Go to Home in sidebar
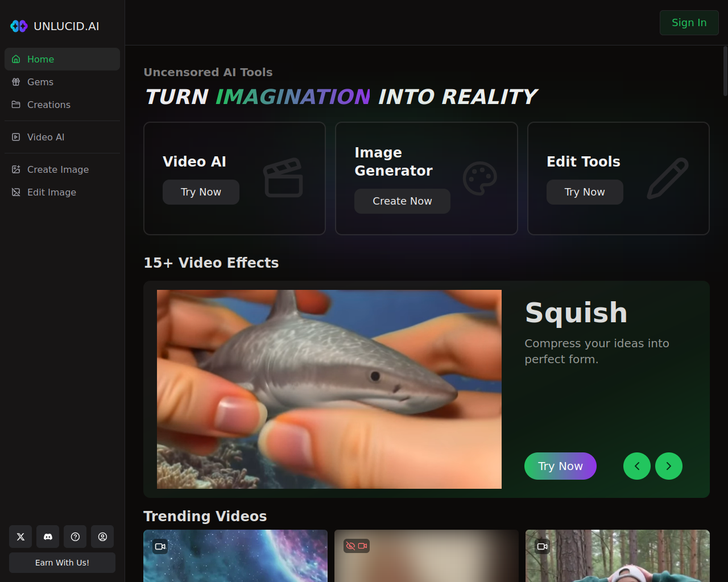 click(62, 59)
